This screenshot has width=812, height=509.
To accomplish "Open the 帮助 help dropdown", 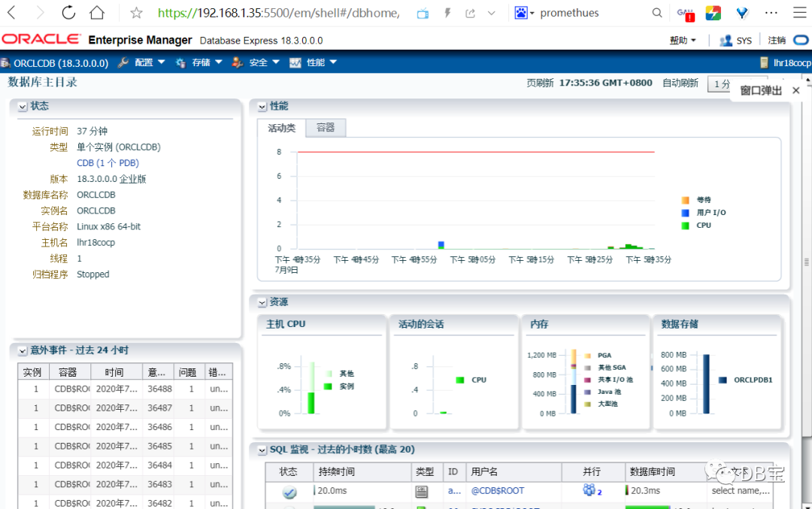I will click(683, 41).
